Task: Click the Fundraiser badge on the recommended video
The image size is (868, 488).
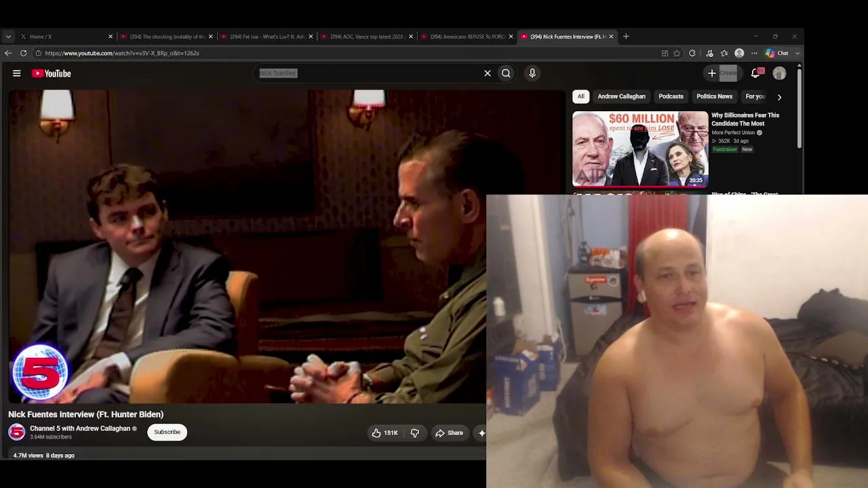Action: tap(725, 149)
